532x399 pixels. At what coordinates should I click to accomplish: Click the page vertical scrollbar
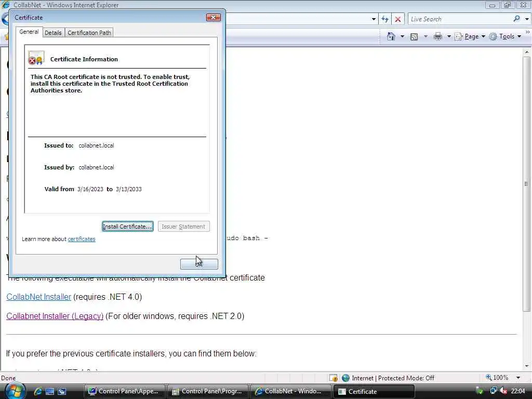[527, 183]
